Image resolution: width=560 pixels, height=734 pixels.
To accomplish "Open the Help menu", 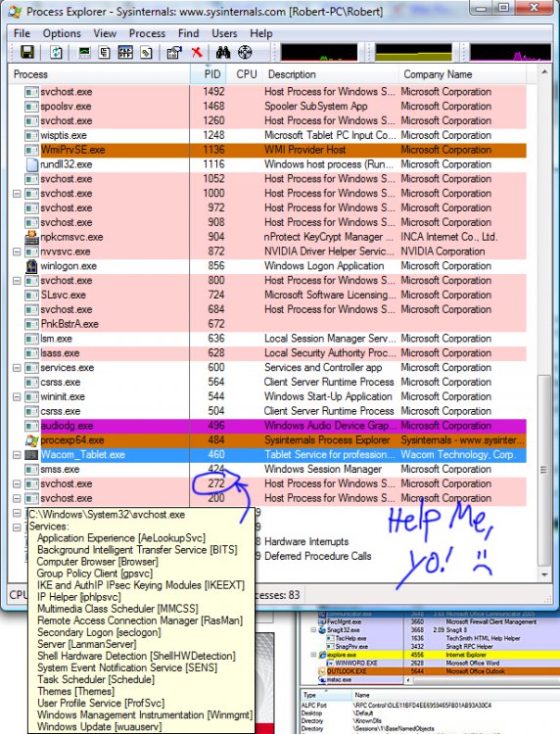I will 260,33.
